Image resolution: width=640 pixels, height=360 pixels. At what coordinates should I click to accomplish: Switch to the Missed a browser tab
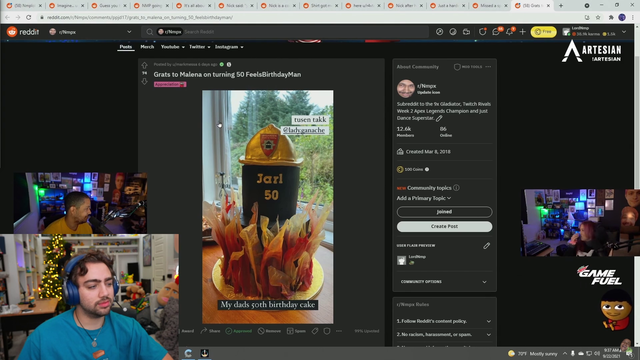pyautogui.click(x=490, y=6)
